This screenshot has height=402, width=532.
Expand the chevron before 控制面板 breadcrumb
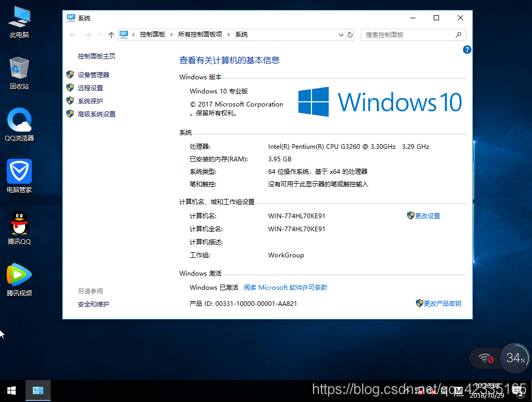click(133, 34)
